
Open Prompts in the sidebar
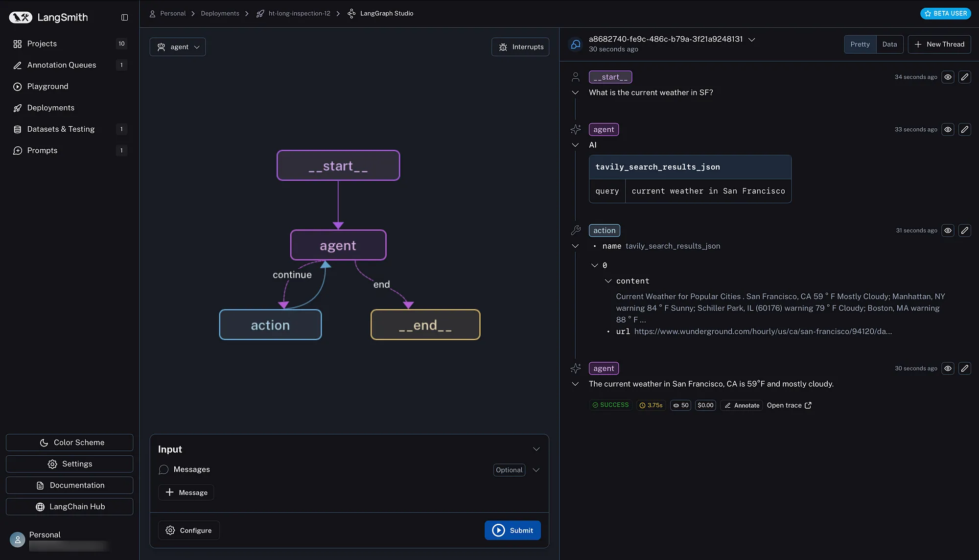pos(70,150)
